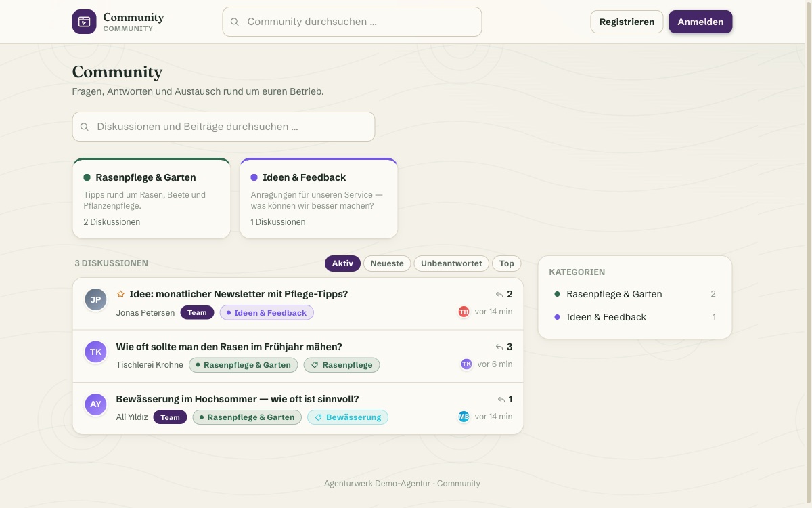Screen dimensions: 812x508
Task: Open the Ideen & Feedback category card
Action: click(319, 198)
